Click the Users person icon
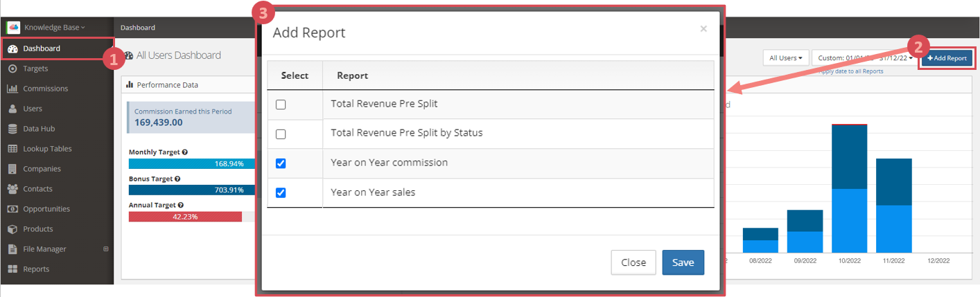 12,109
